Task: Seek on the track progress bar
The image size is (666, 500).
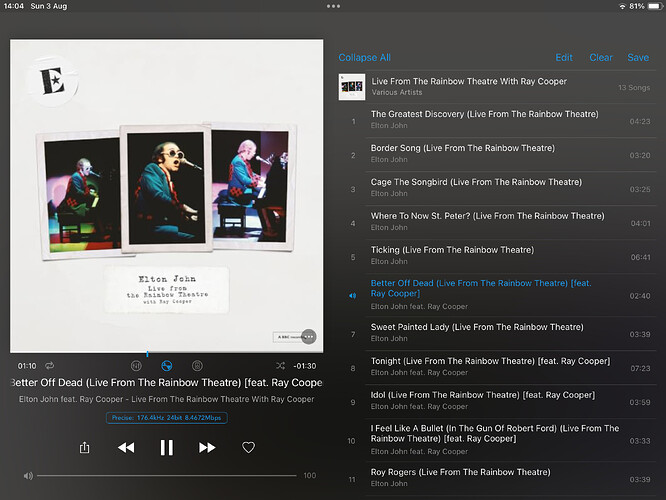Action: point(166,353)
